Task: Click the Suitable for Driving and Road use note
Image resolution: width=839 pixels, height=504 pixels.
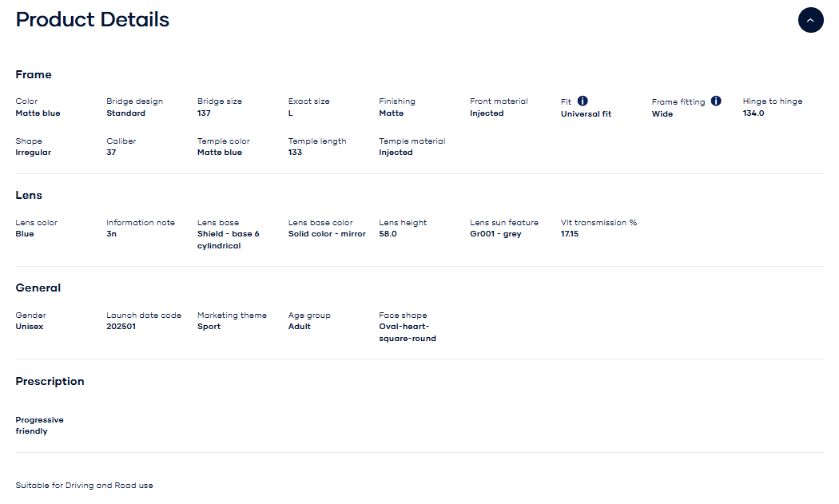Action: click(84, 485)
